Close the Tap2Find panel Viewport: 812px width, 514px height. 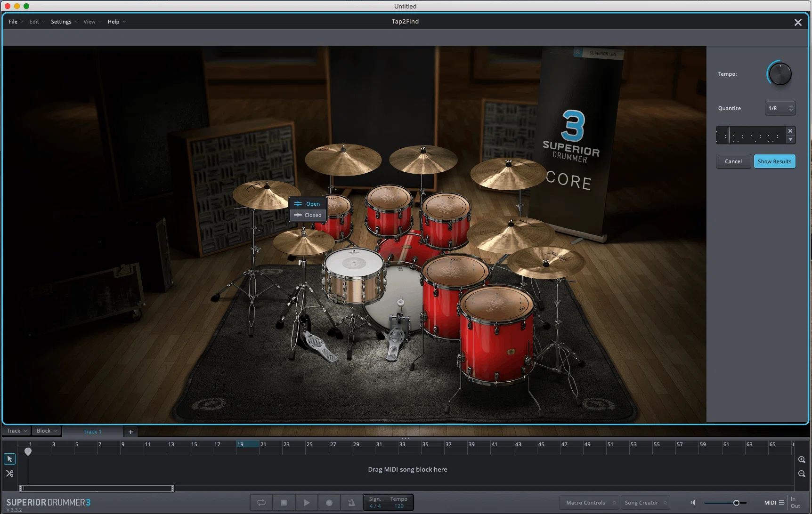(x=798, y=22)
